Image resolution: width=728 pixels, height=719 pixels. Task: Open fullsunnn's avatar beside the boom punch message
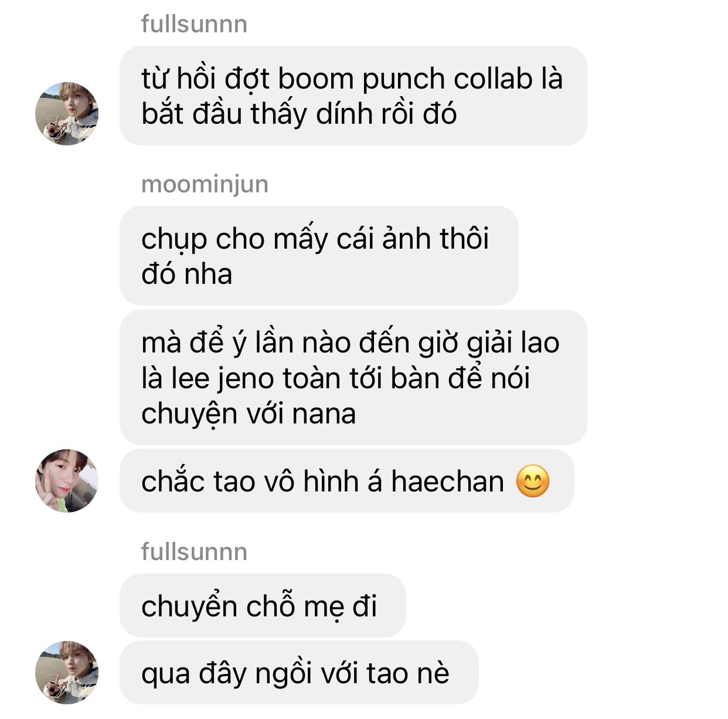click(67, 114)
